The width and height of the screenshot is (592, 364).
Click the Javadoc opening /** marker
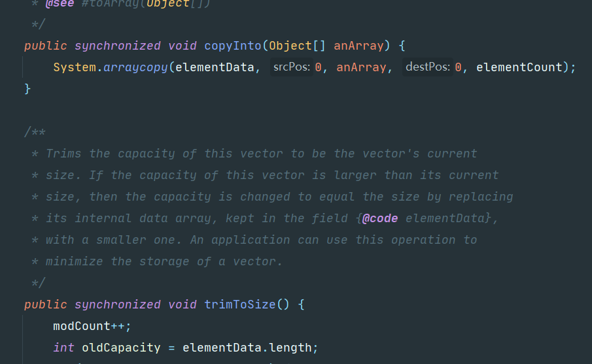click(x=35, y=132)
